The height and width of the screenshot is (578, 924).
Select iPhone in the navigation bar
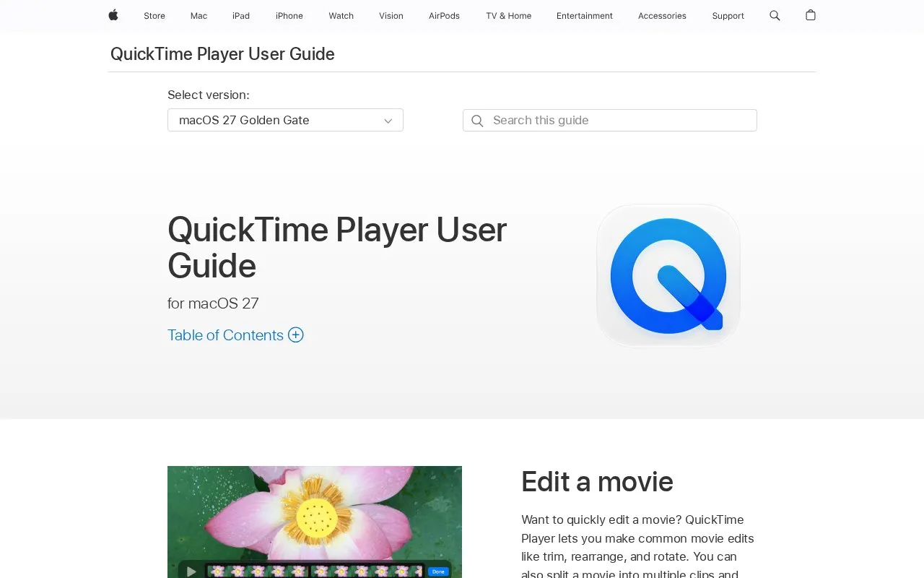289,16
